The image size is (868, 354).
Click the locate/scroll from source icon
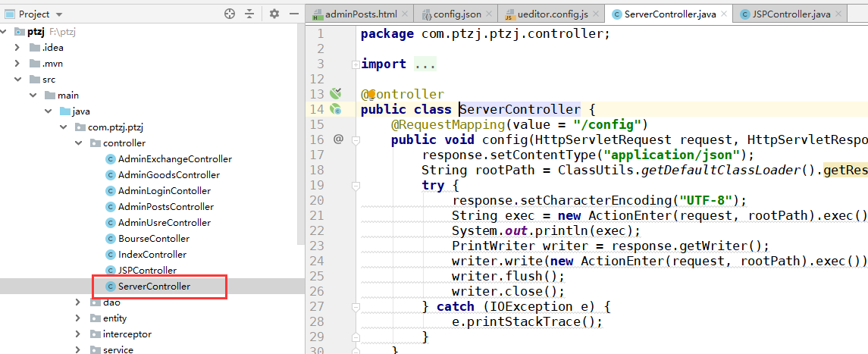click(230, 14)
